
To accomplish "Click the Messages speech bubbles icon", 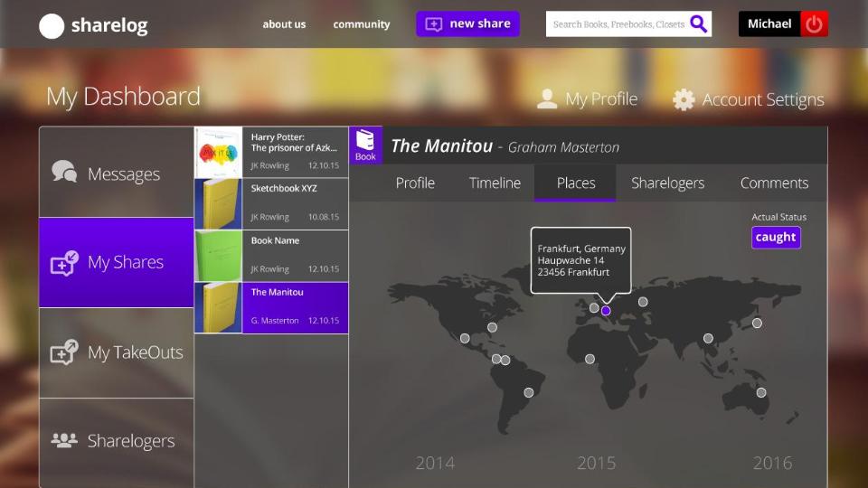I will [x=64, y=173].
